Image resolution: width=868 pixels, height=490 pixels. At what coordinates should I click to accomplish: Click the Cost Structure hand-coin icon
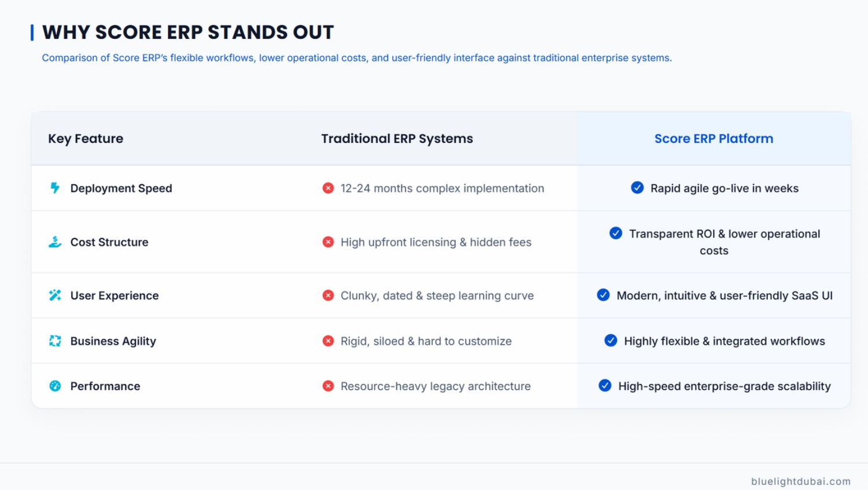(55, 242)
